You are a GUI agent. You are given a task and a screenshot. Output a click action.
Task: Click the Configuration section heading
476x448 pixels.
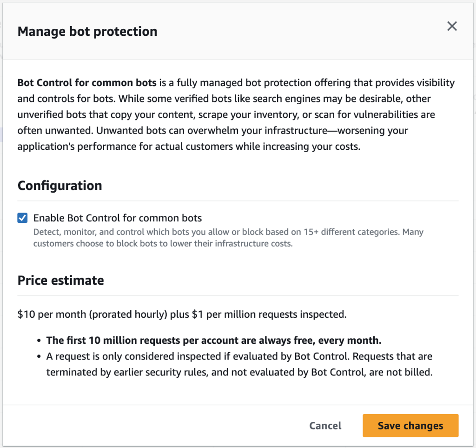coord(59,185)
